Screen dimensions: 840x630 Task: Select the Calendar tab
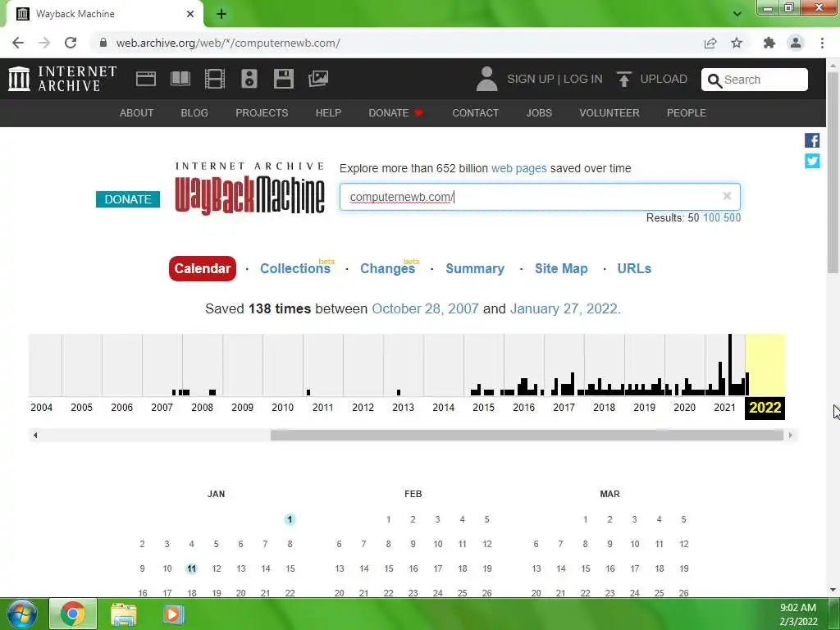[x=203, y=268]
